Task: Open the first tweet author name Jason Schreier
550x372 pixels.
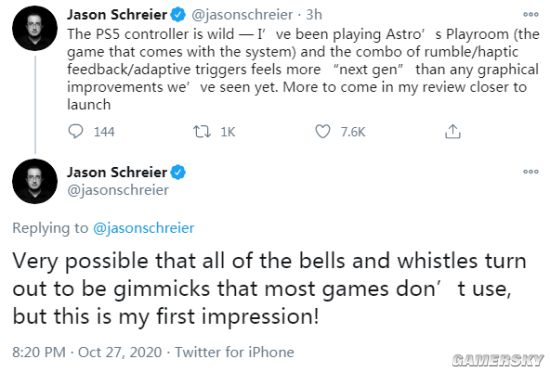Action: [117, 15]
